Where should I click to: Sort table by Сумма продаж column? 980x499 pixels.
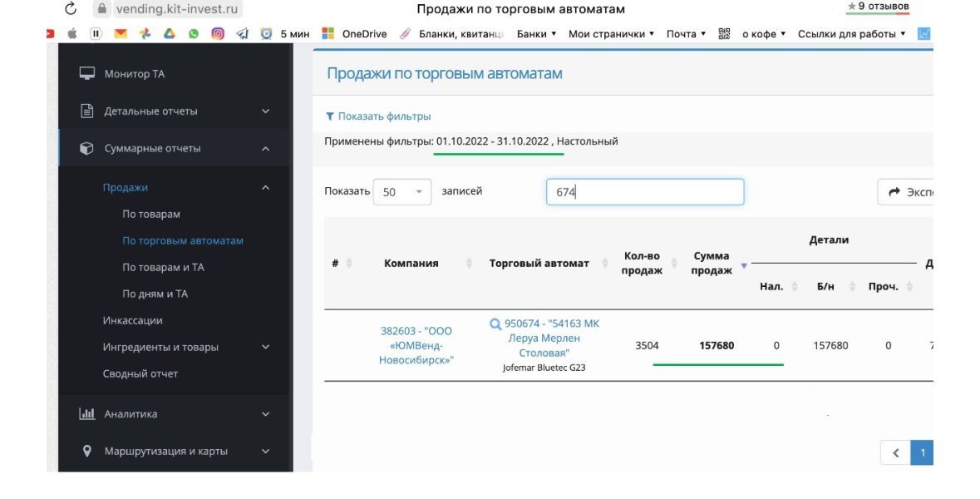tap(712, 264)
